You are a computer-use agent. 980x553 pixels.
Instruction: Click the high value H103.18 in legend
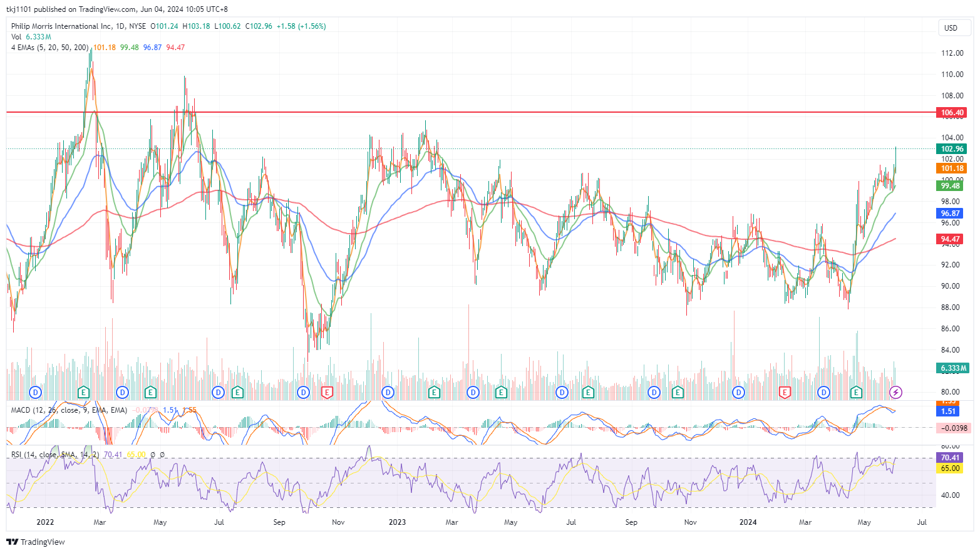[196, 26]
